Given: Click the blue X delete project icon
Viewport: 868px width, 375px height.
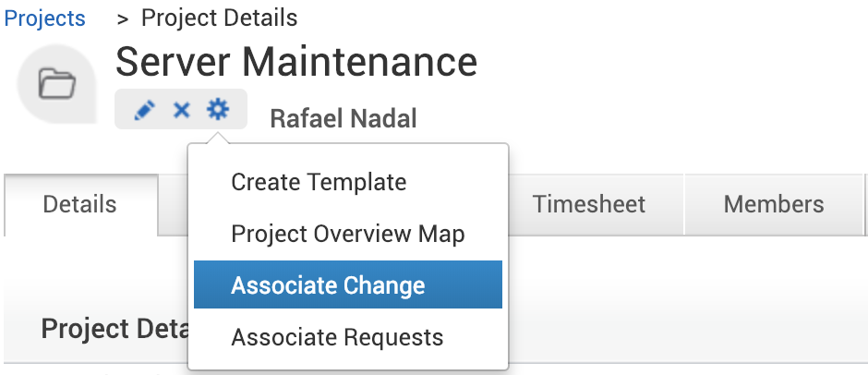Looking at the screenshot, I should (x=182, y=111).
